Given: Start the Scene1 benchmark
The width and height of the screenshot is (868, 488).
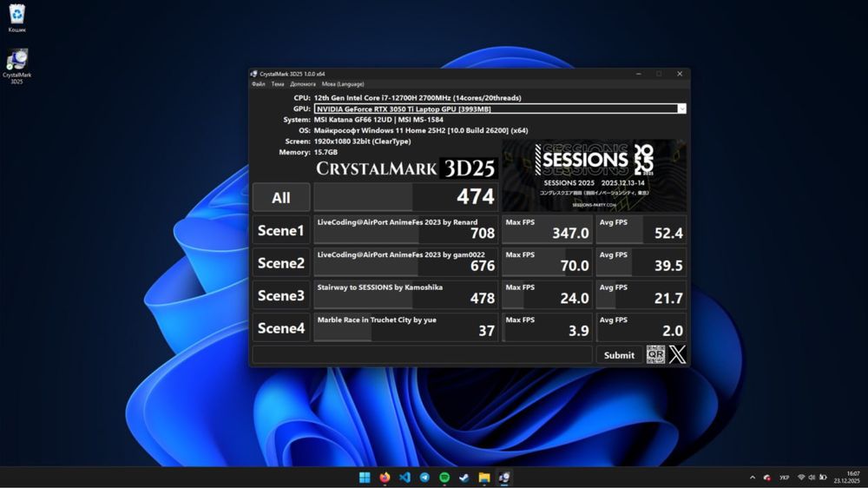Looking at the screenshot, I should pyautogui.click(x=281, y=230).
